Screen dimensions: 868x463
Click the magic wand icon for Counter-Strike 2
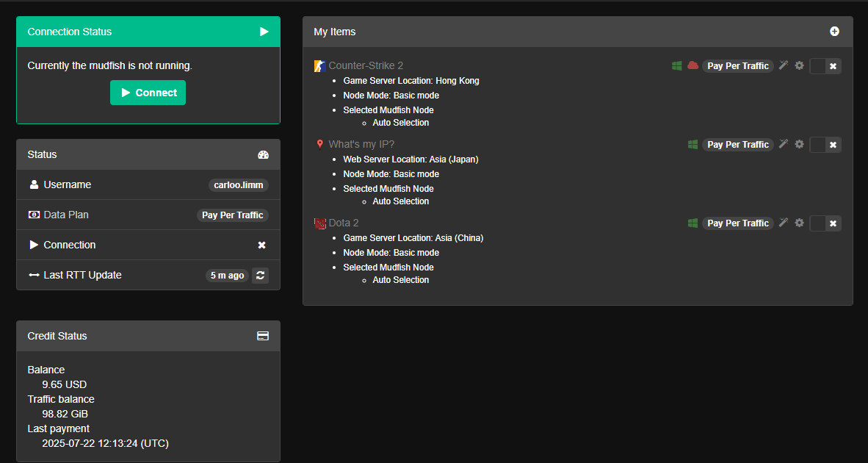point(784,65)
